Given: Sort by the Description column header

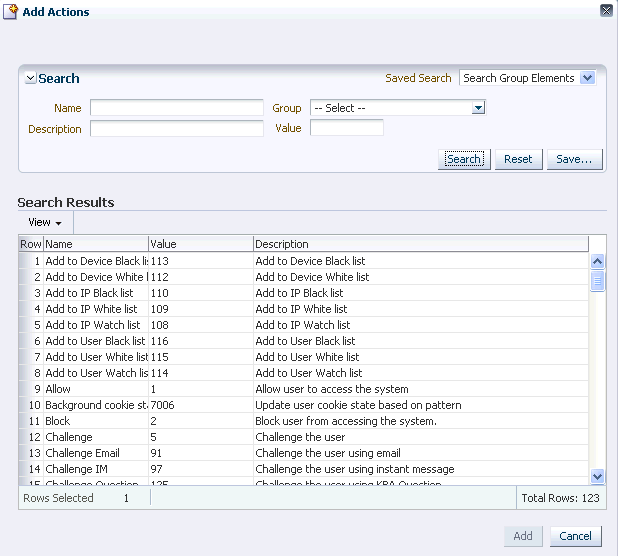Looking at the screenshot, I should [421, 244].
